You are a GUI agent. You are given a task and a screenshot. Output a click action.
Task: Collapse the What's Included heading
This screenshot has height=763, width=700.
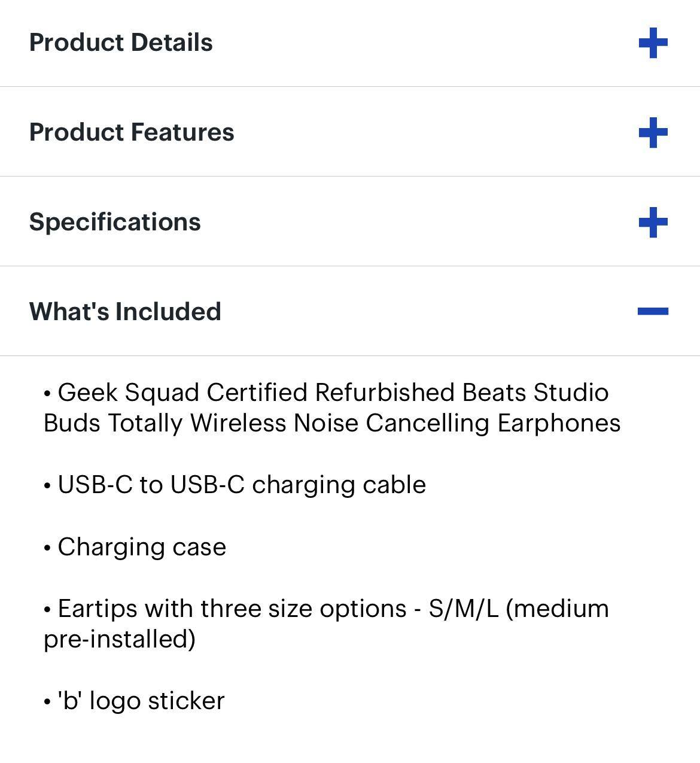[x=125, y=312]
